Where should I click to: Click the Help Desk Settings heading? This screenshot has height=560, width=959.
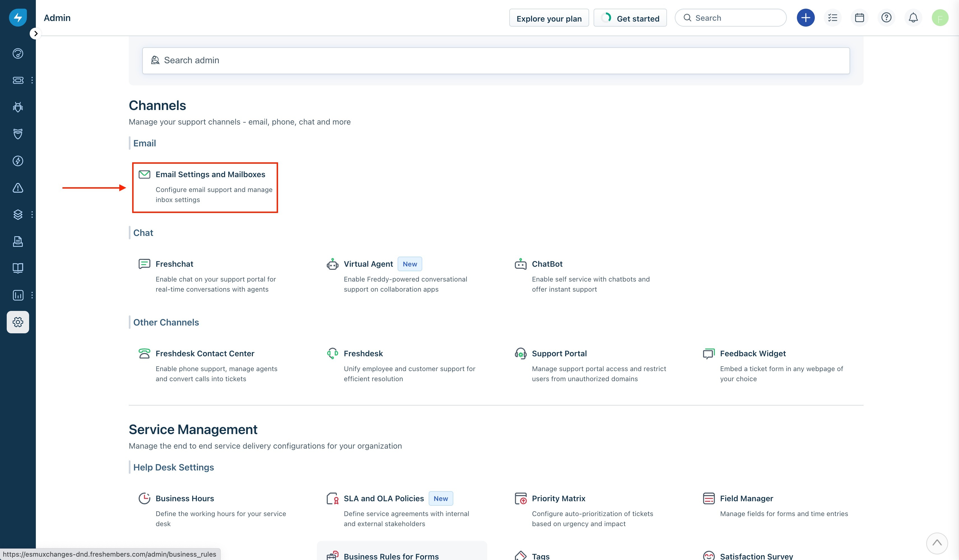tap(174, 468)
